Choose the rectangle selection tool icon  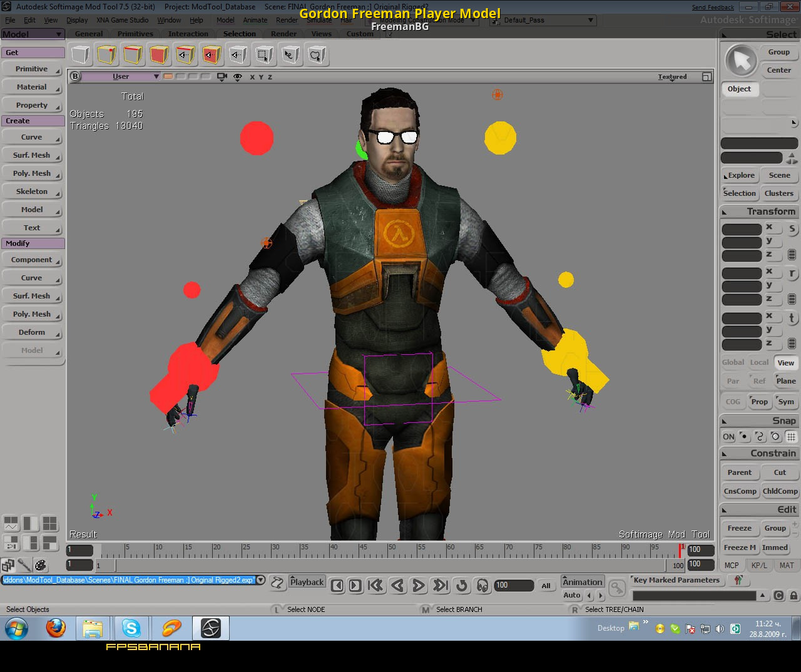point(264,55)
